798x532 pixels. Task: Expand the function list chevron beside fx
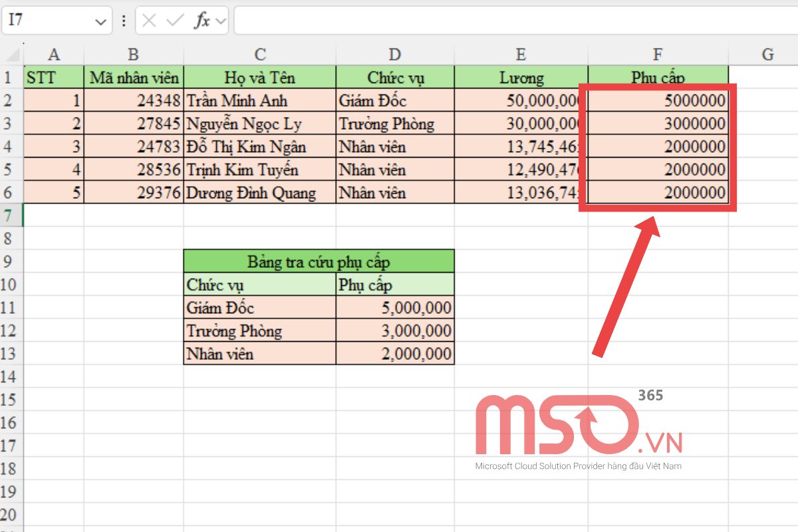pos(221,21)
